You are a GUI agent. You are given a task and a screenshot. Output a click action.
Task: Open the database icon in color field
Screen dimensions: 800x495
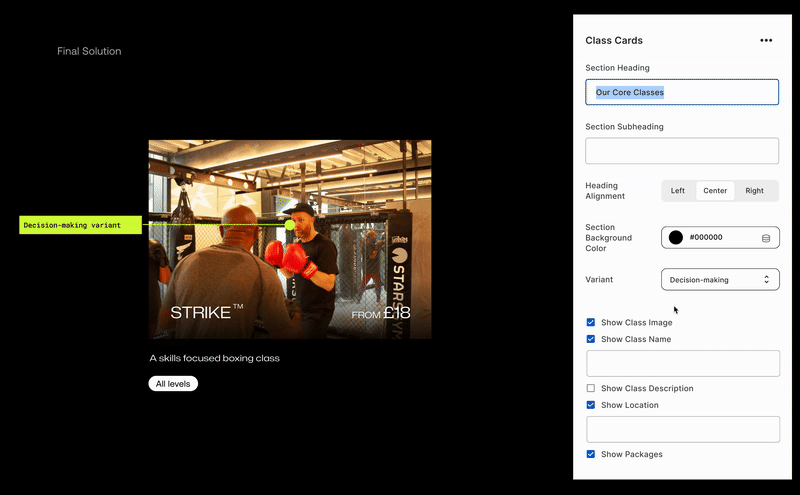(x=766, y=238)
